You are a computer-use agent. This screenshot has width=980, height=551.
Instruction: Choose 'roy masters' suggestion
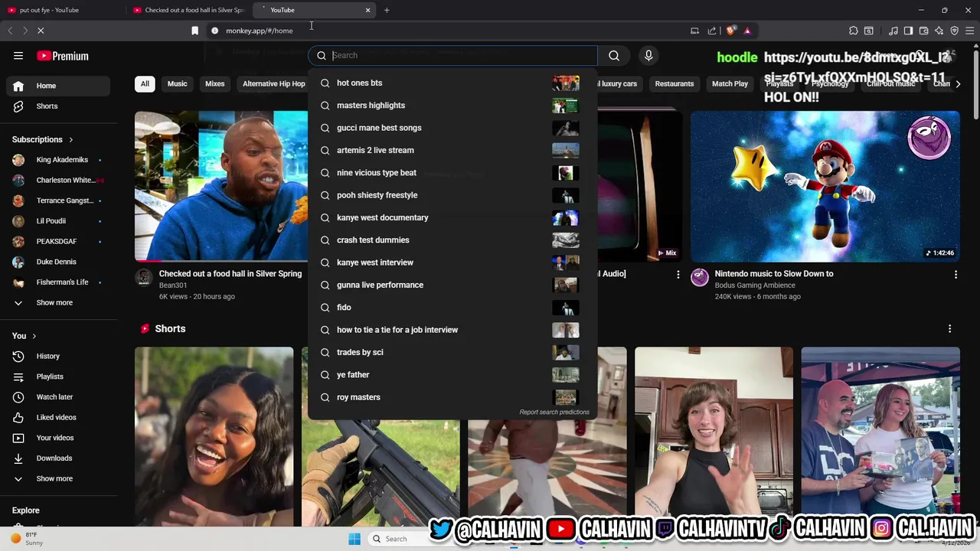click(452, 397)
